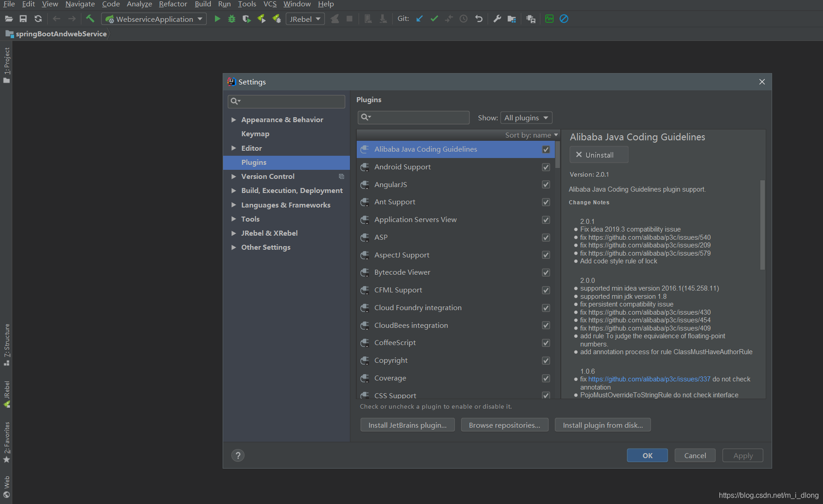Open the Sort by name dropdown

tap(531, 135)
